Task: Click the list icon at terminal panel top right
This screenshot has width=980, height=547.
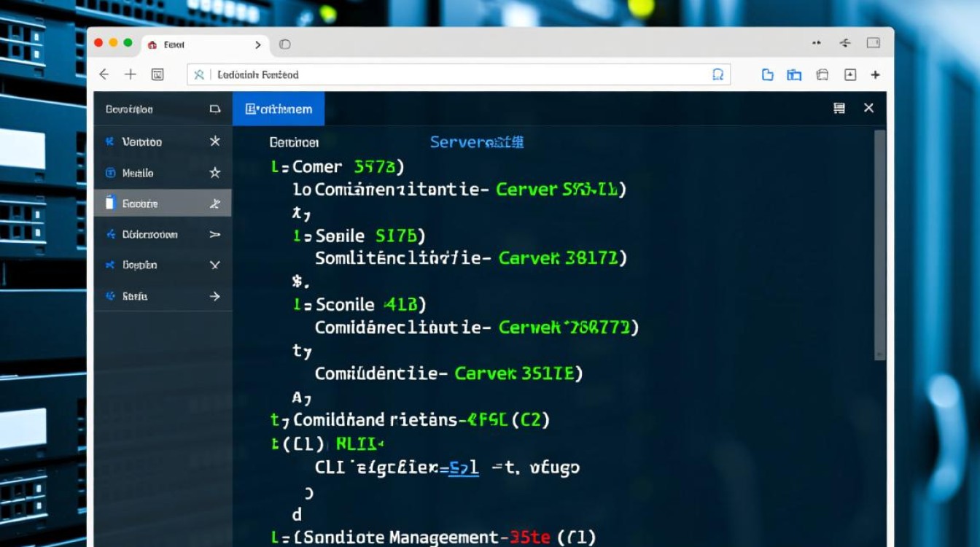Action: 839,108
